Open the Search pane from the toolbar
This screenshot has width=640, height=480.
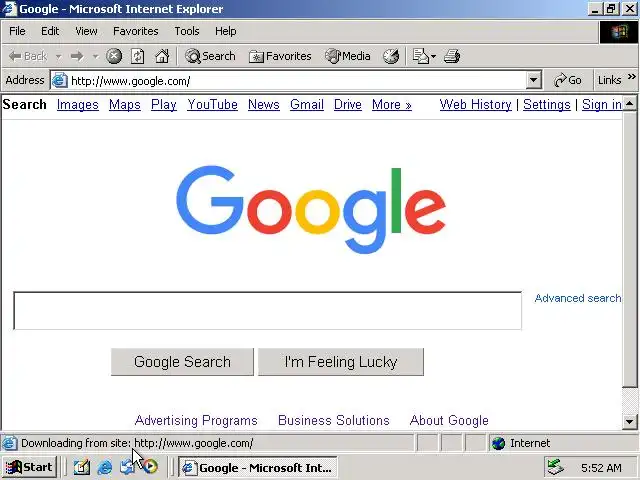click(210, 56)
